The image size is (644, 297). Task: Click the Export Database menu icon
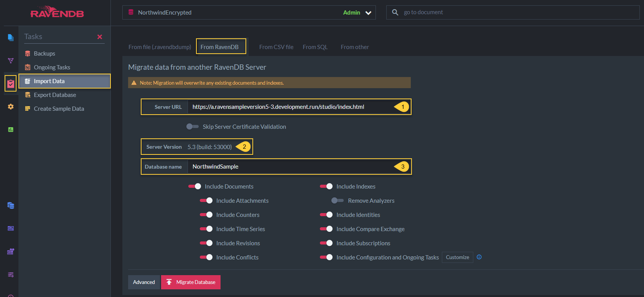tap(28, 95)
